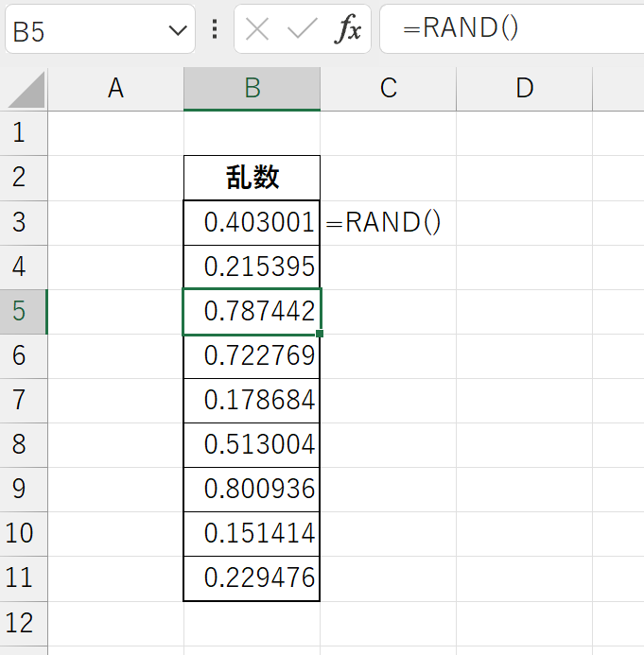Image resolution: width=644 pixels, height=655 pixels.
Task: Click inside the formula bar showing =RAND()
Action: click(511, 29)
